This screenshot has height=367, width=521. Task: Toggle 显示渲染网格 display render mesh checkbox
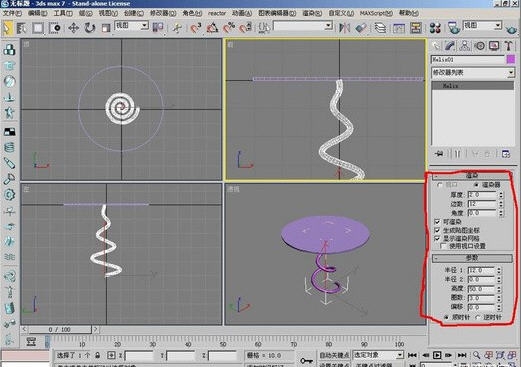tap(437, 238)
